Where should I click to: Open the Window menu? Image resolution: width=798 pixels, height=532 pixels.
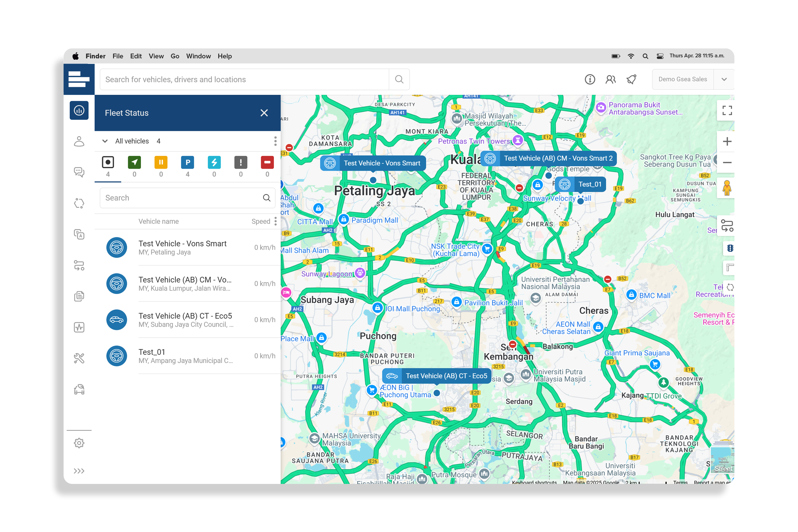(x=198, y=56)
